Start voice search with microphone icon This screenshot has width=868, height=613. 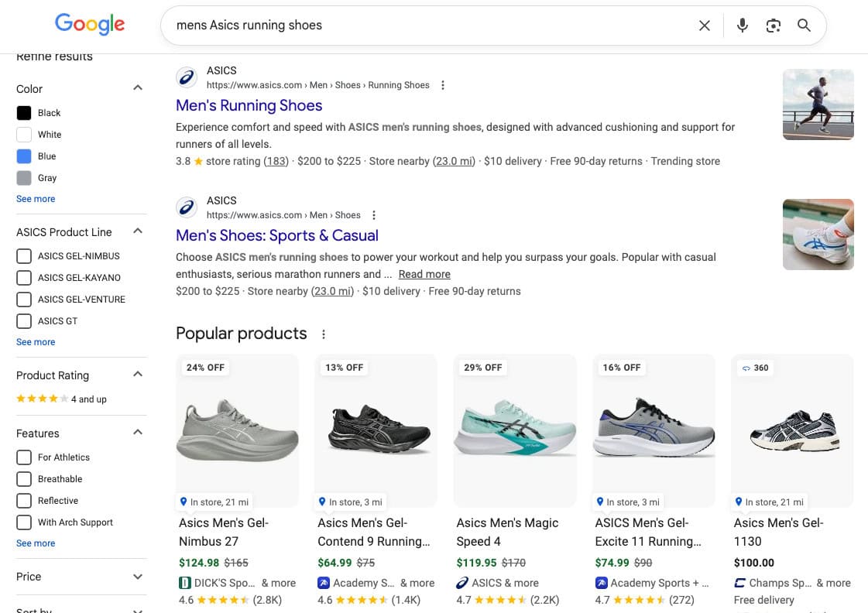[742, 26]
